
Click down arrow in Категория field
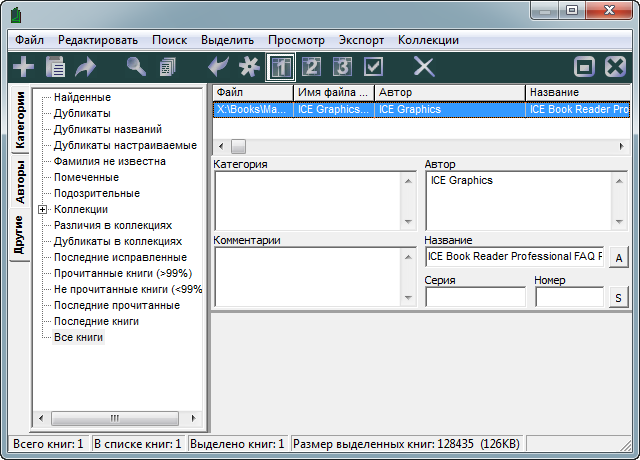(x=408, y=222)
